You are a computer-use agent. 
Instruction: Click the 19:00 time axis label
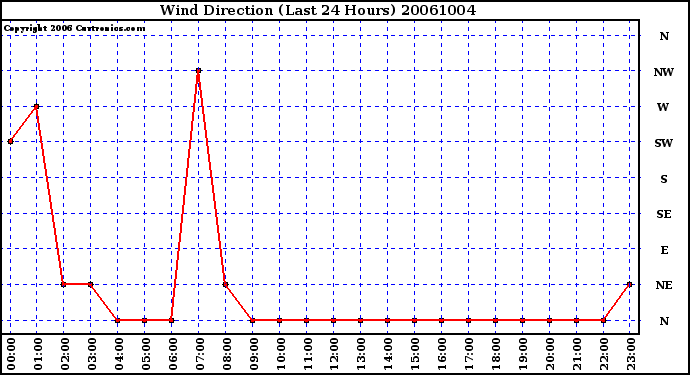[x=524, y=354]
